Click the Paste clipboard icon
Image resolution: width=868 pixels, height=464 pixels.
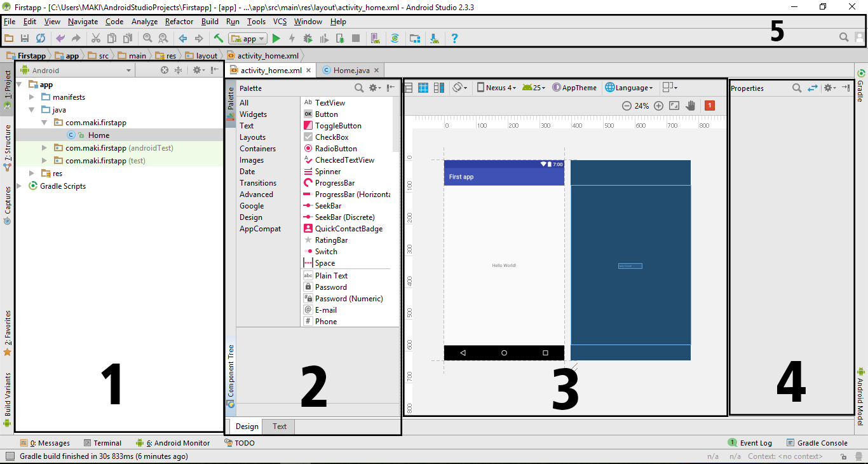(127, 38)
